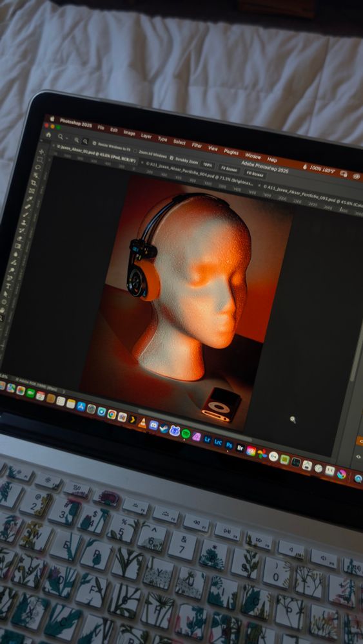Open the Help menu
The height and width of the screenshot is (644, 363).
[271, 159]
